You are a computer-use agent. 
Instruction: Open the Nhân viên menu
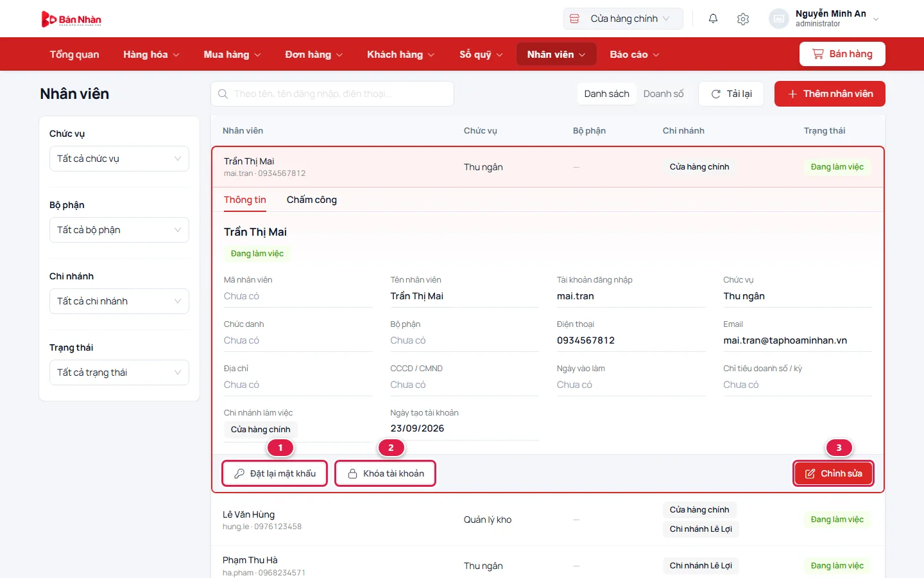pyautogui.click(x=556, y=54)
